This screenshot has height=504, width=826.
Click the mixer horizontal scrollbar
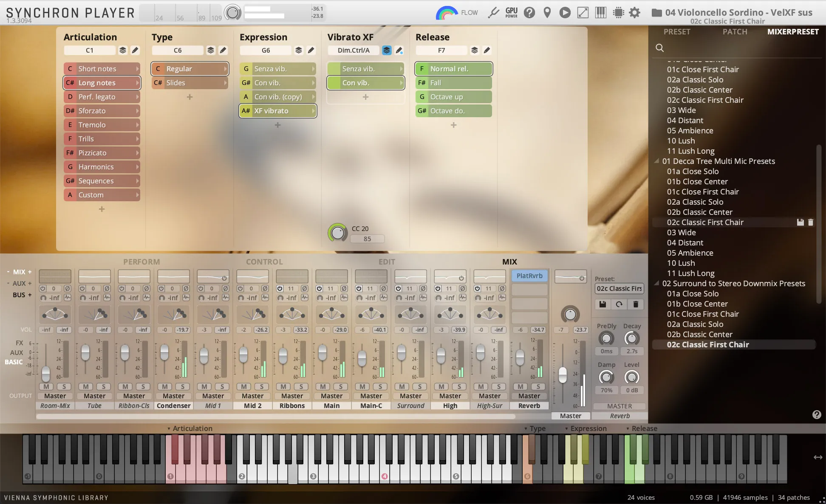tap(275, 417)
